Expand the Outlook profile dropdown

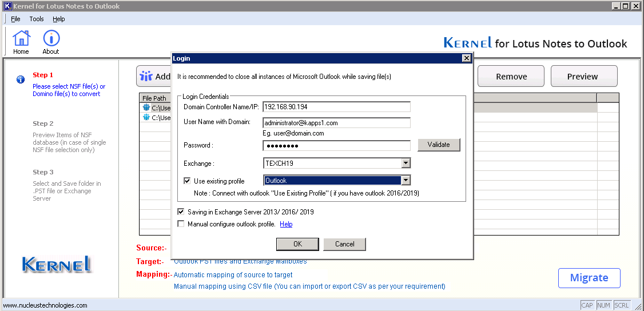(406, 180)
